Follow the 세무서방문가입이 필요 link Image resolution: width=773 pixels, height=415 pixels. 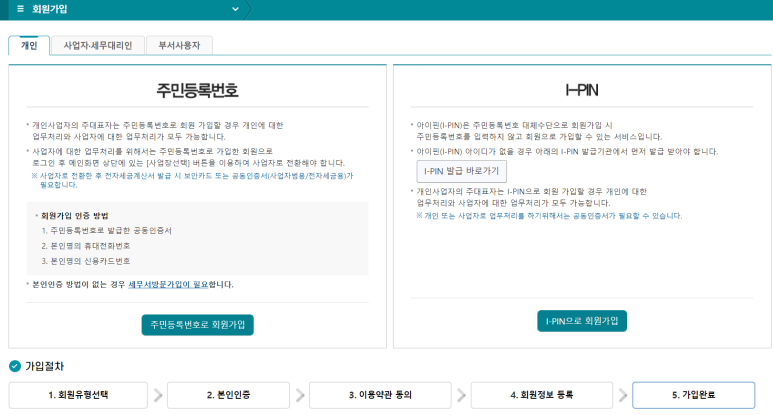(168, 284)
